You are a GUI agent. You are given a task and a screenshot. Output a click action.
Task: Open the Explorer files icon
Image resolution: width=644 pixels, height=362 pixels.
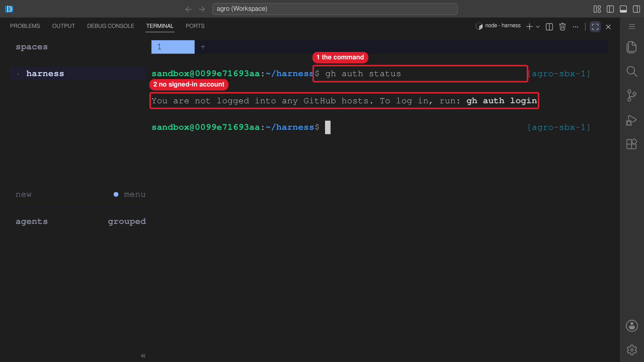tap(632, 47)
